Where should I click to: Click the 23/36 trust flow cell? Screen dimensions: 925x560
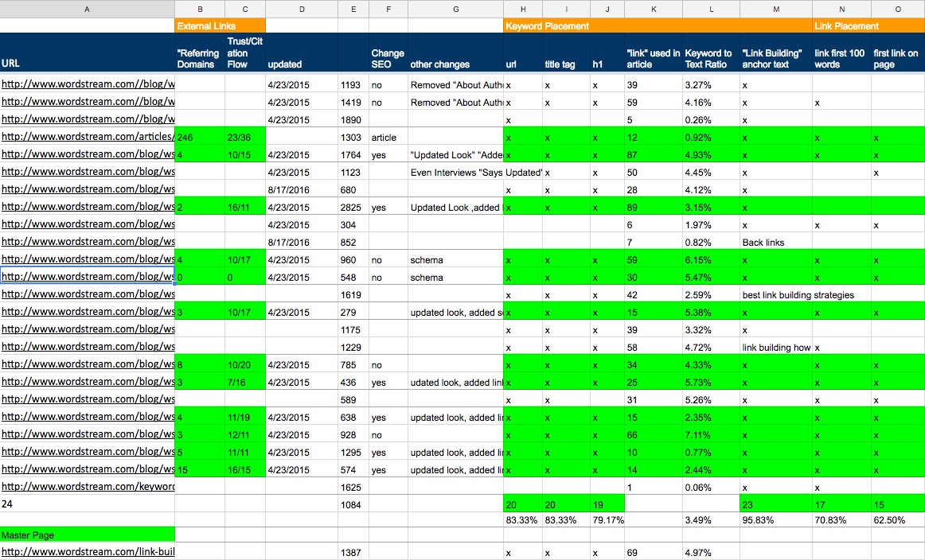(245, 137)
